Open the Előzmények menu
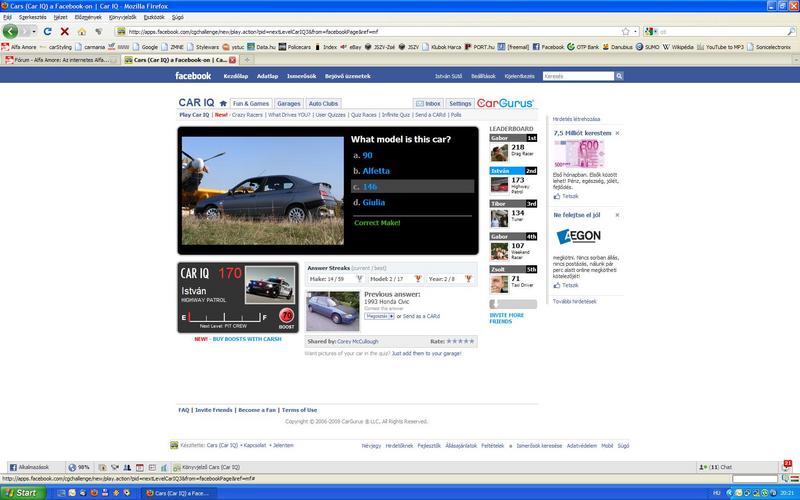This screenshot has width=800, height=500. (88, 17)
